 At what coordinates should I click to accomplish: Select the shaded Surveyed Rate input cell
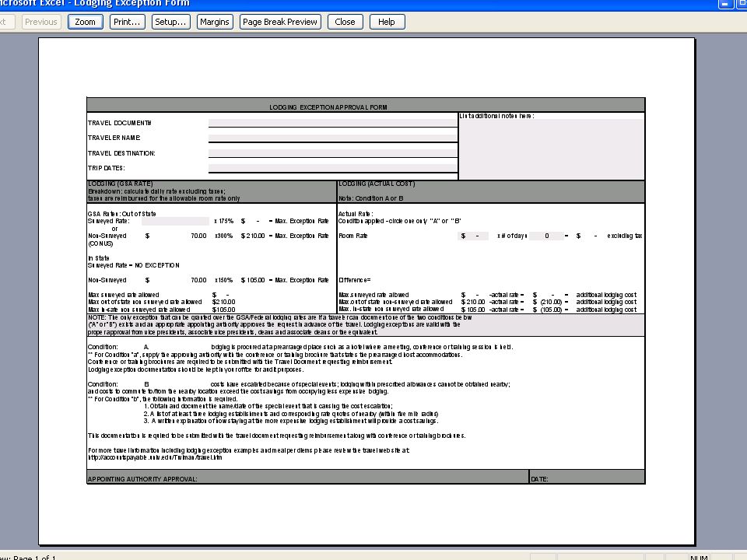(x=175, y=221)
